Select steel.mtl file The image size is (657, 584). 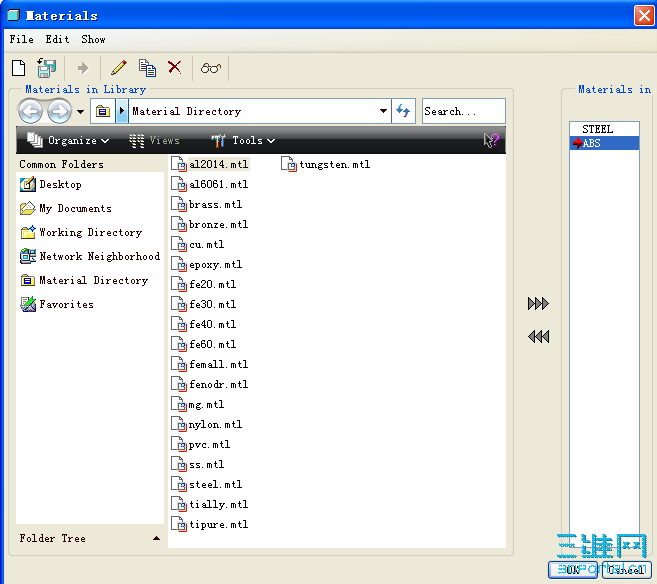pos(207,484)
